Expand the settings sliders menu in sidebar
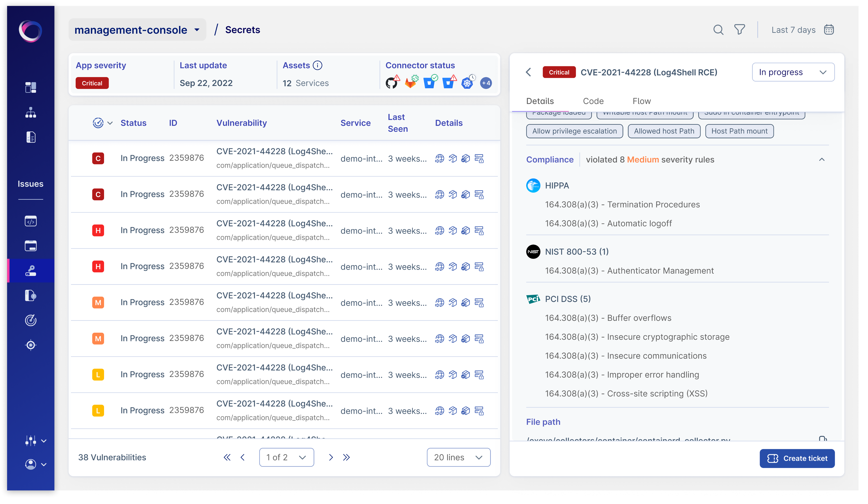The height and width of the screenshot is (504, 868). [35, 441]
